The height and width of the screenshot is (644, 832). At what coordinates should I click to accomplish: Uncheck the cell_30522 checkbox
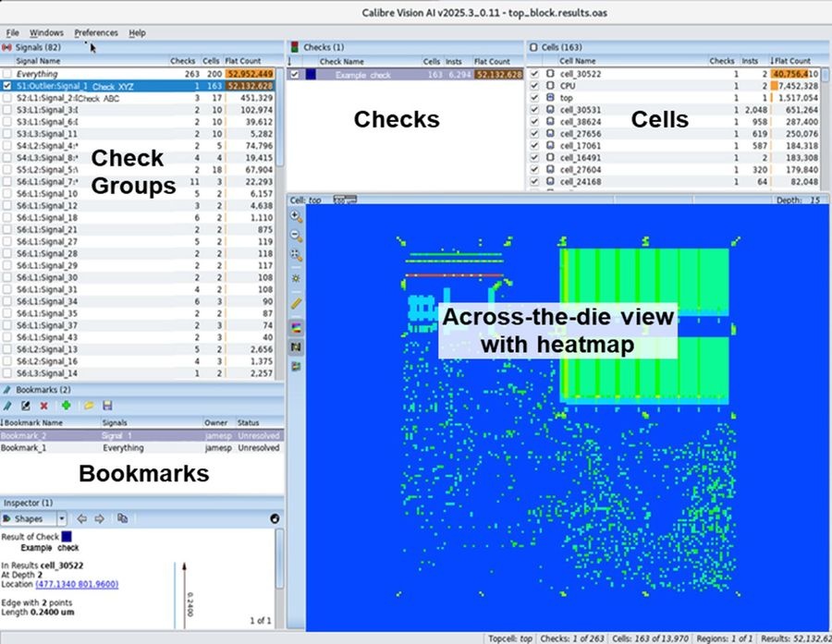pyautogui.click(x=534, y=74)
